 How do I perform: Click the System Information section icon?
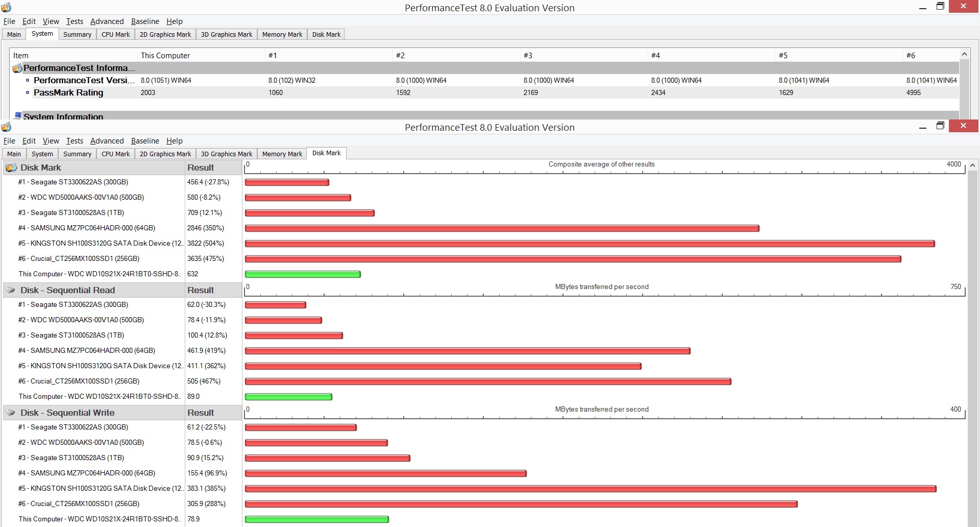coord(18,116)
